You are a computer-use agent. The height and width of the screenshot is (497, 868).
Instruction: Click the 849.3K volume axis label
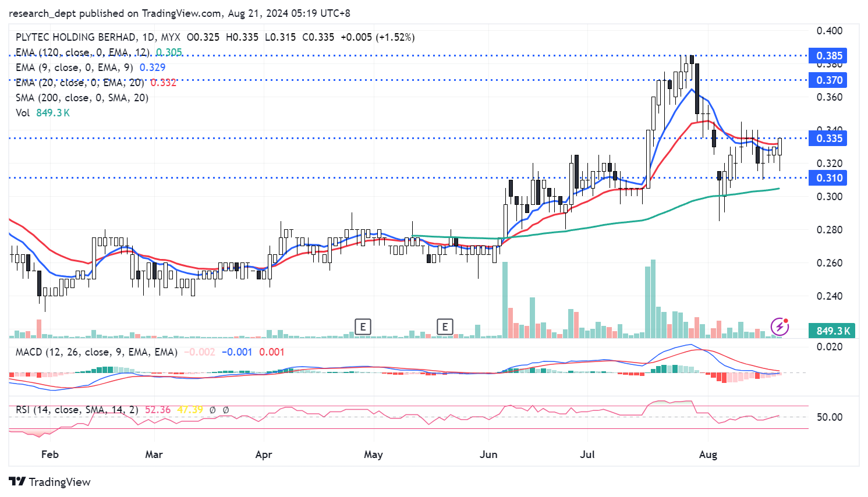(832, 331)
